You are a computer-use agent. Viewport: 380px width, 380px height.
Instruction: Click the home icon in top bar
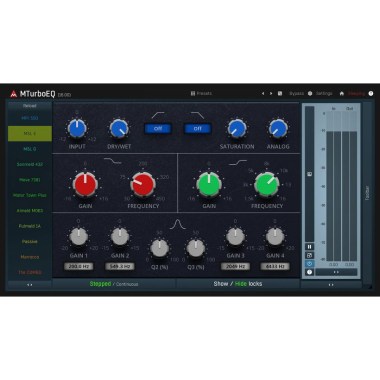[342, 94]
